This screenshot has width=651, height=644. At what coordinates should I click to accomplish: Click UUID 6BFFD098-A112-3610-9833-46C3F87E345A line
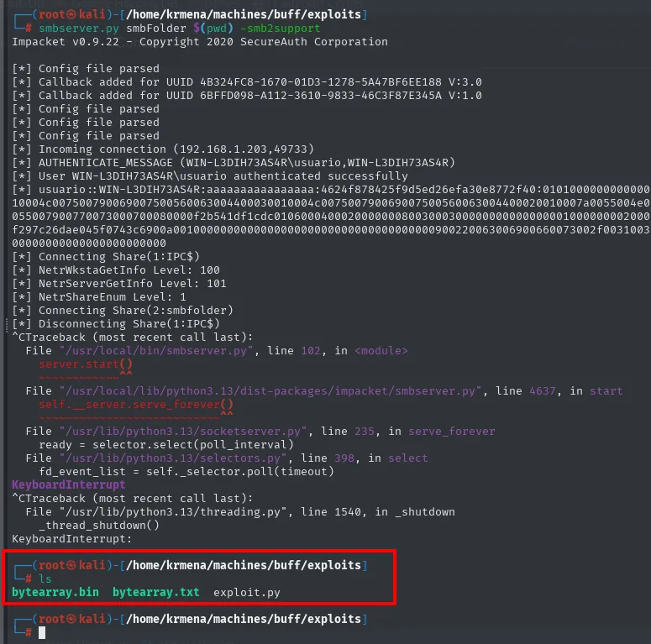click(x=247, y=96)
